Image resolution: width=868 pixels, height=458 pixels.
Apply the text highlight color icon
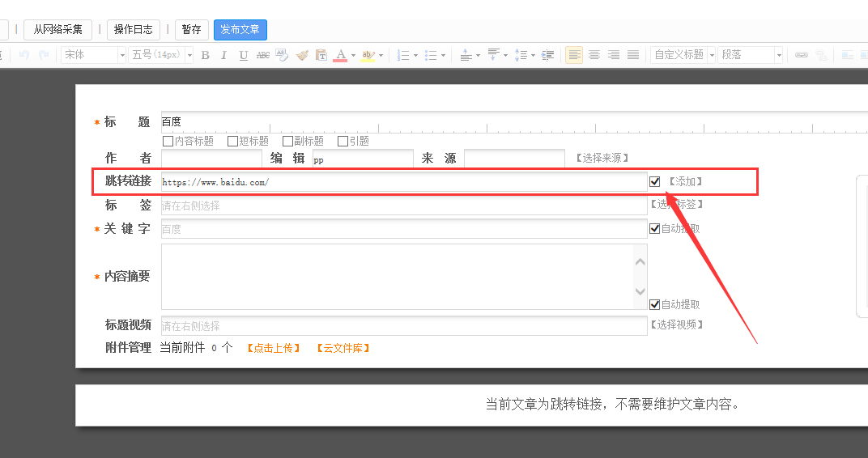pyautogui.click(x=368, y=55)
